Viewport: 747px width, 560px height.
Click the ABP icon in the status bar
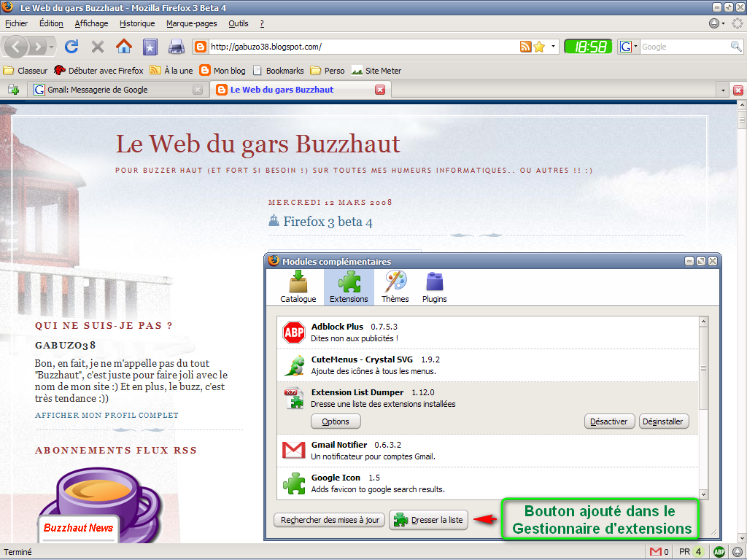pyautogui.click(x=719, y=552)
